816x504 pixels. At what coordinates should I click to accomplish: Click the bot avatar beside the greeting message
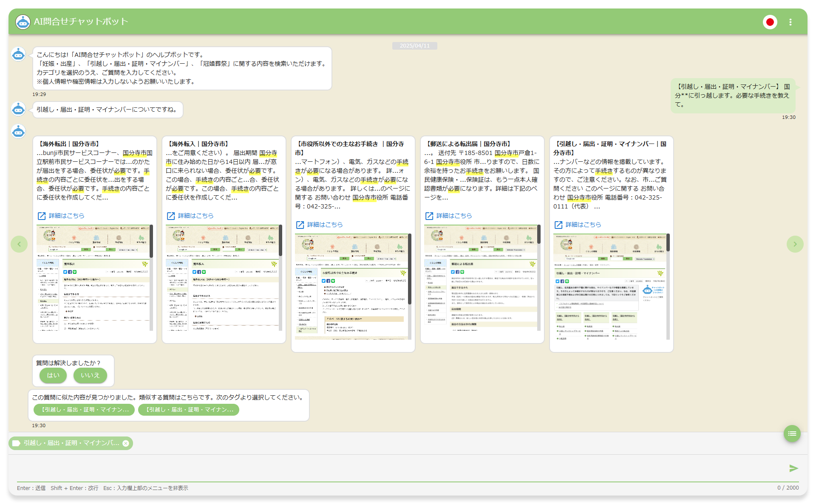(18, 54)
